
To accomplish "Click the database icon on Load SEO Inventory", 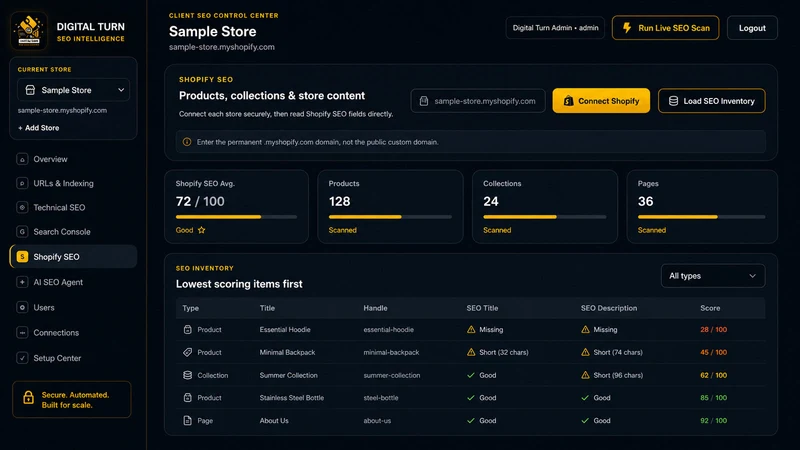I will coord(673,101).
